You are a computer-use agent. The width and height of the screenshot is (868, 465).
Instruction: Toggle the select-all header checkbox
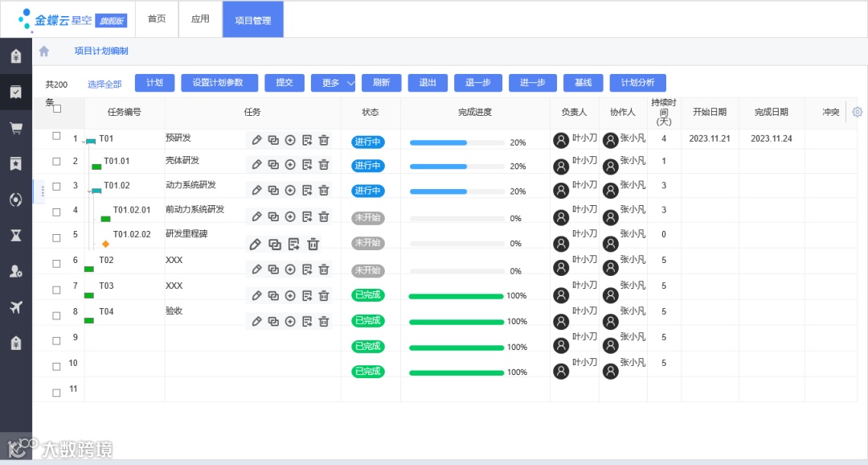coord(57,109)
